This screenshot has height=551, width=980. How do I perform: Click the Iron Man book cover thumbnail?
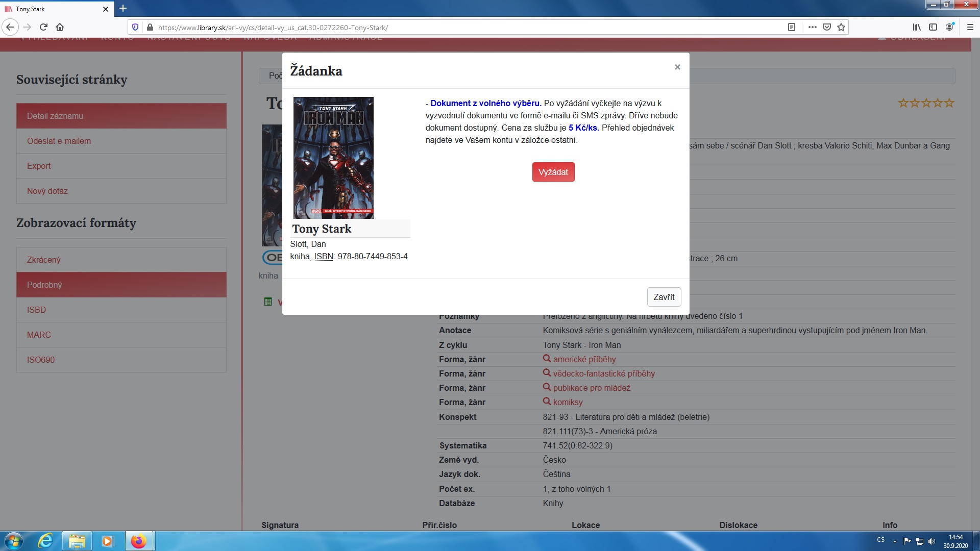[333, 158]
